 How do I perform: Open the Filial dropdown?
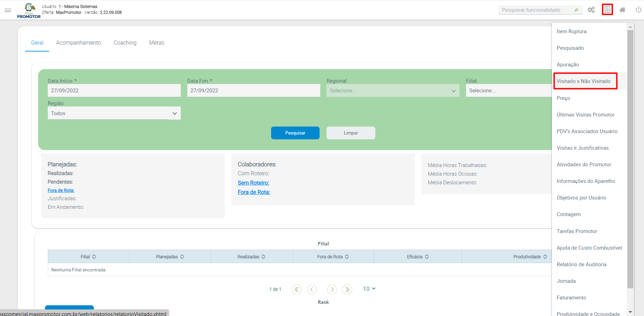(x=509, y=91)
